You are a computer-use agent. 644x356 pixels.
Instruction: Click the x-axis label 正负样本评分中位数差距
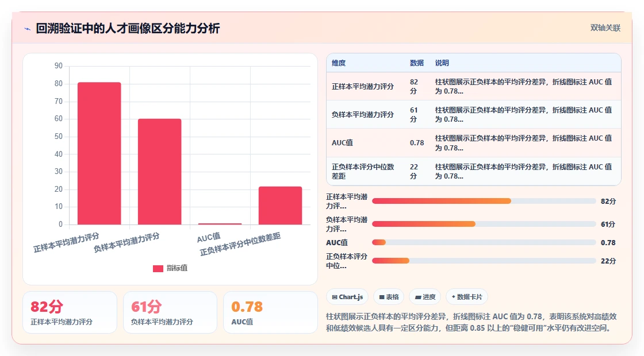click(240, 245)
